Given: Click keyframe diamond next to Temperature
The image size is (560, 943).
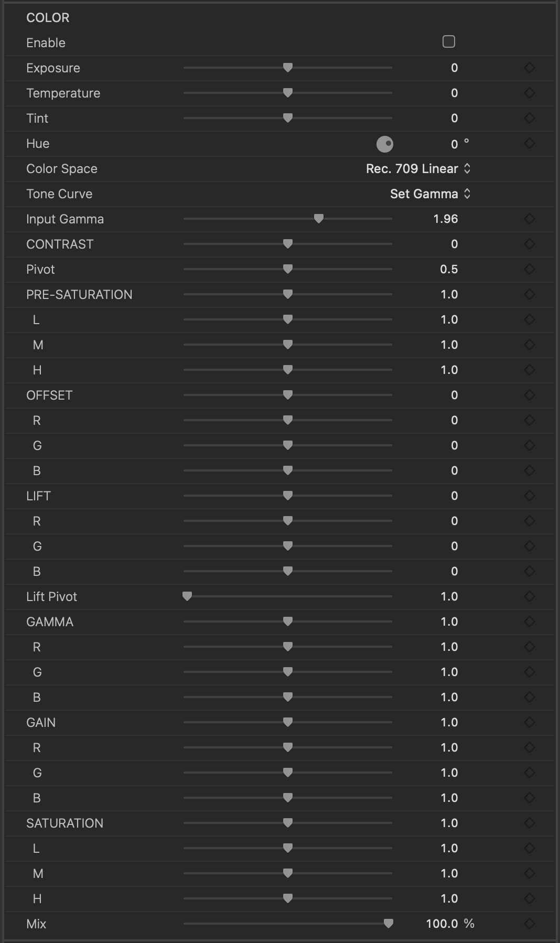Looking at the screenshot, I should [x=530, y=93].
